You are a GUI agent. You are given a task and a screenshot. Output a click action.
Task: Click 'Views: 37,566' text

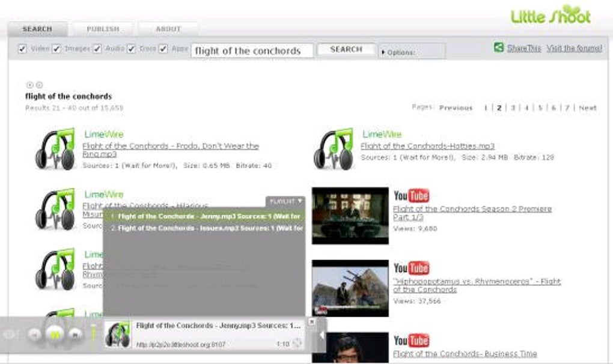tap(417, 301)
